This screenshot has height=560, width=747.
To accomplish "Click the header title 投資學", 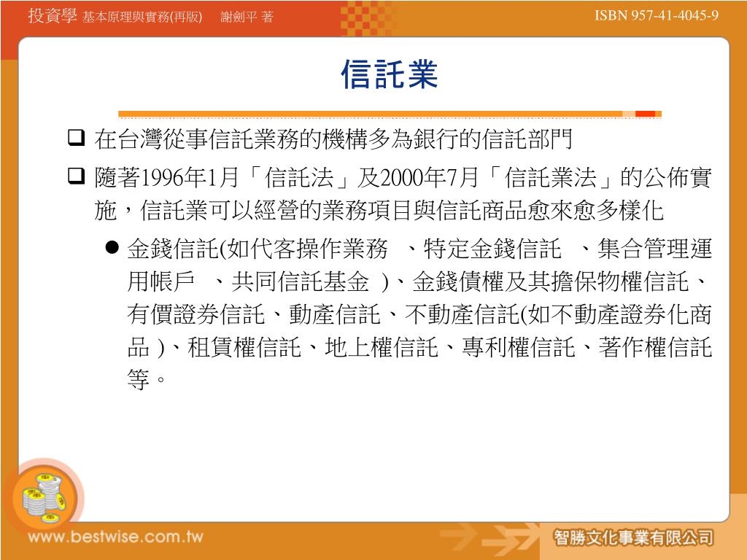I will [x=53, y=16].
